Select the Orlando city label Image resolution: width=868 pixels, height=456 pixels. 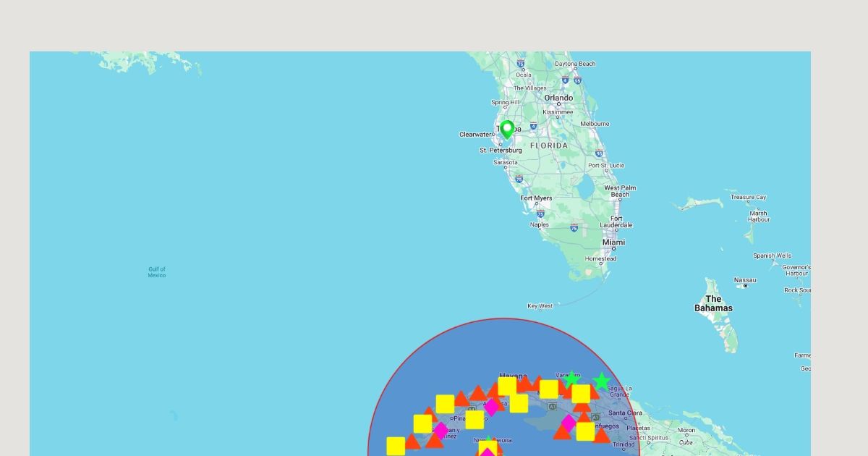[x=558, y=98]
